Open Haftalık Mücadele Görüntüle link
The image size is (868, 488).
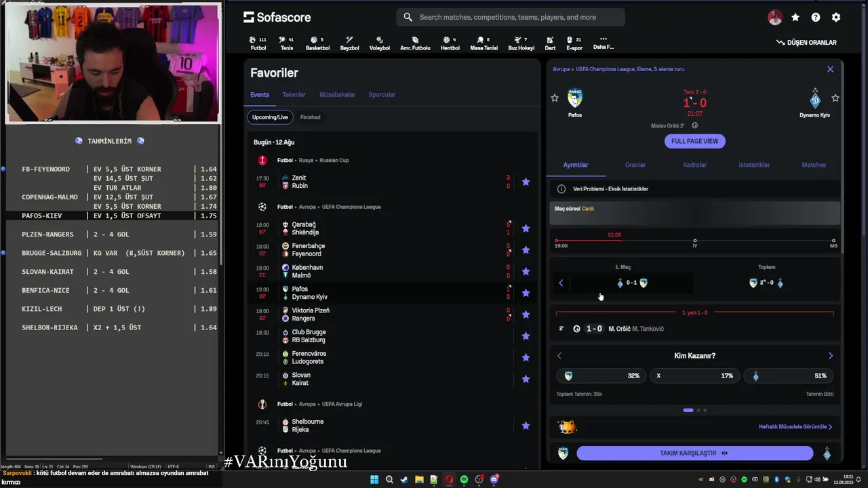pyautogui.click(x=795, y=427)
